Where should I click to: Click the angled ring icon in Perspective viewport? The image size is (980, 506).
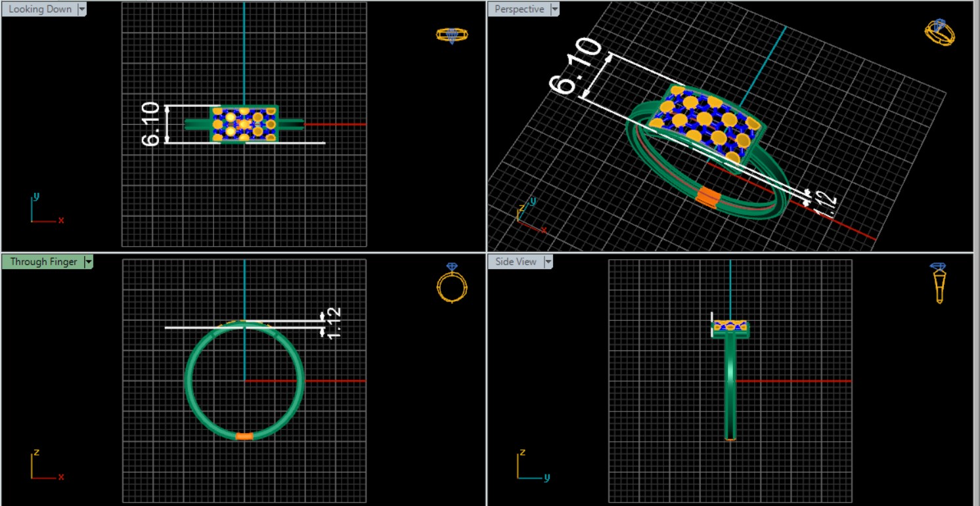point(939,32)
